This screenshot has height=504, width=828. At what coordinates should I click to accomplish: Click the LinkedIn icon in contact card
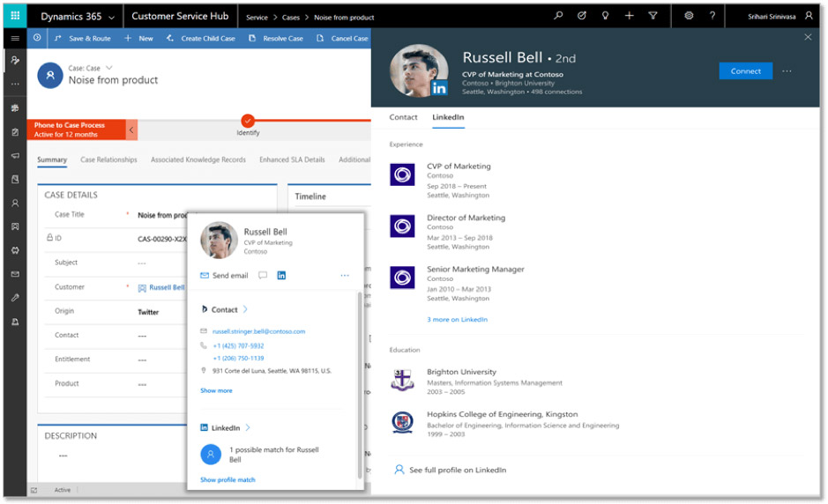[x=281, y=275]
